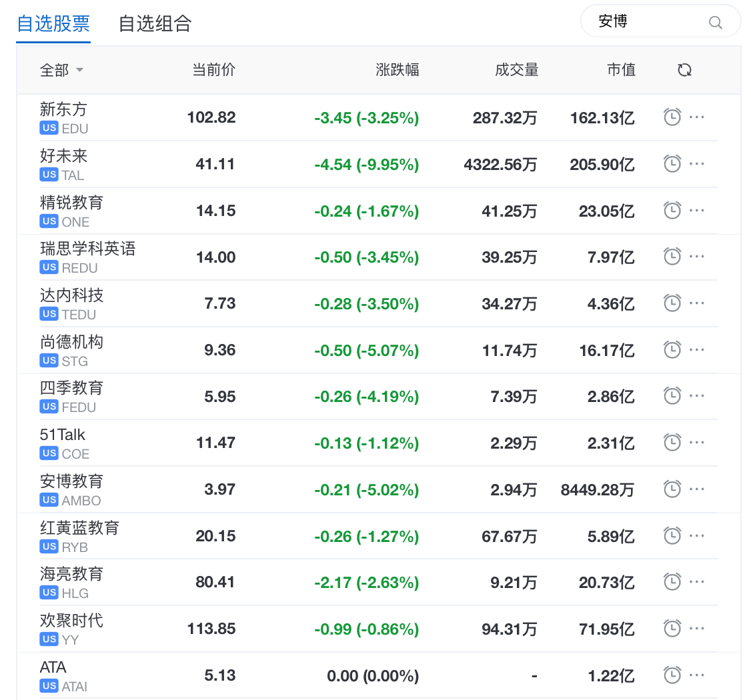751x700 pixels.
Task: Click the ATAI ticker symbol
Action: point(74,687)
